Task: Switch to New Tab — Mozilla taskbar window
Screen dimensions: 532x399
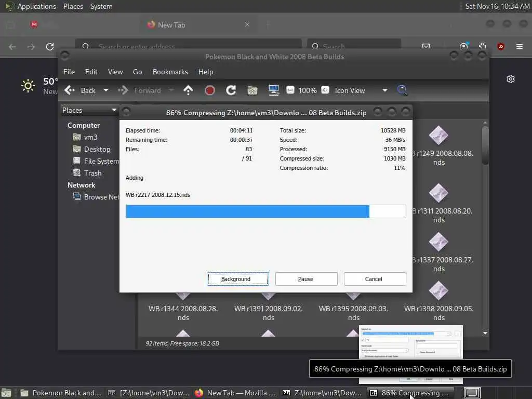Action: 236,393
